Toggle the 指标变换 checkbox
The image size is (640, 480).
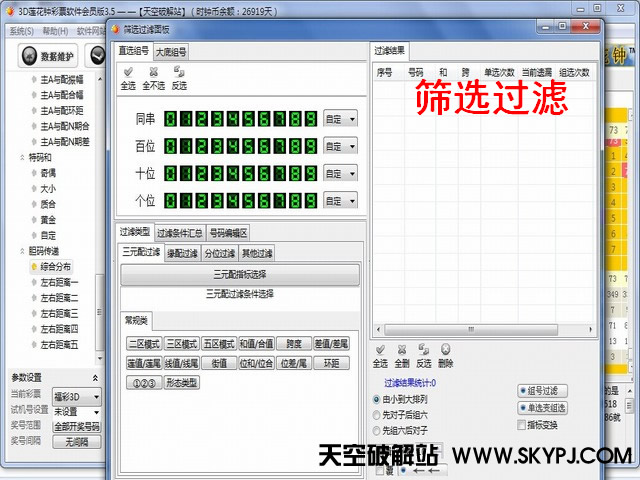point(521,424)
